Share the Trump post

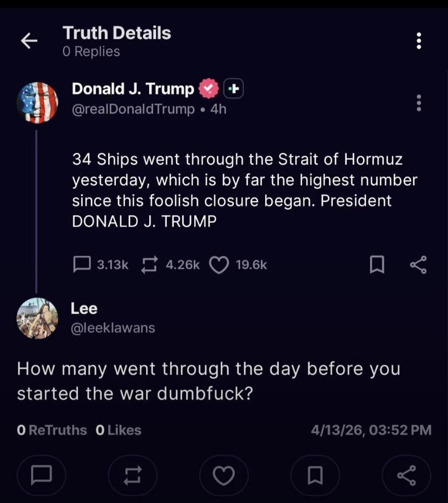point(418,264)
